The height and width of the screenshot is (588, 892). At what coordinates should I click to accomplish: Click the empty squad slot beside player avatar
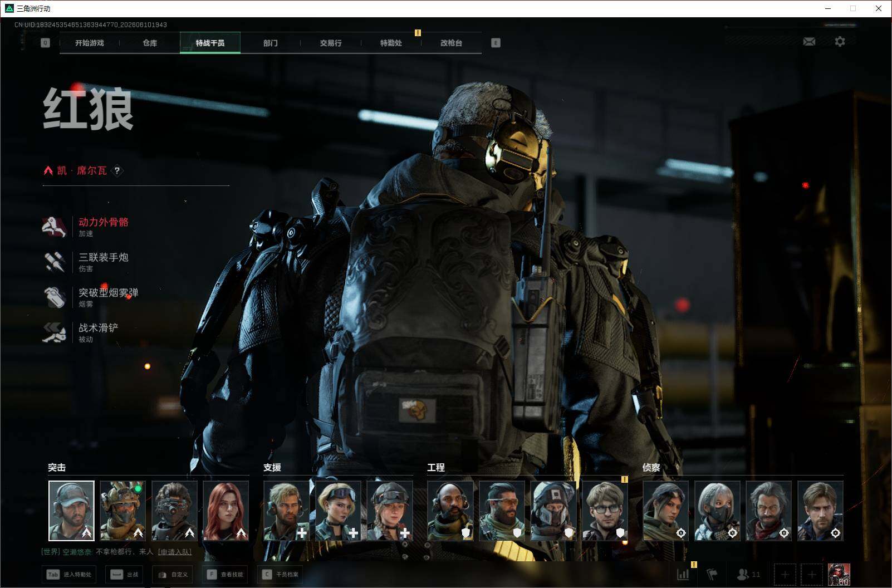point(812,575)
